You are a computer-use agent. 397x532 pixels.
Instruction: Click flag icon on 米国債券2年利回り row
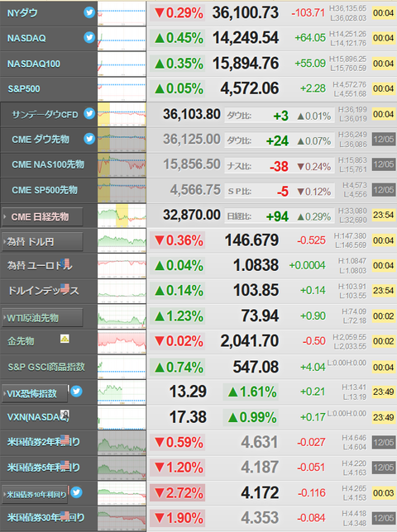65,439
